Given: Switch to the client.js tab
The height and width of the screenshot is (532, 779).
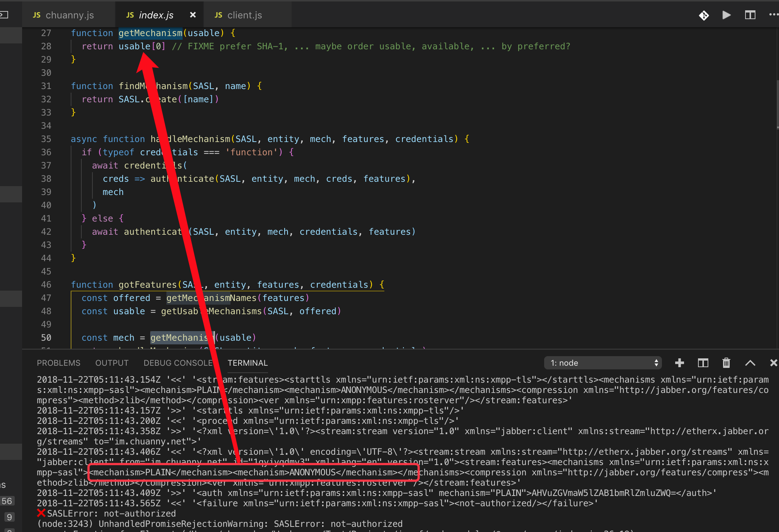Looking at the screenshot, I should click(x=244, y=15).
